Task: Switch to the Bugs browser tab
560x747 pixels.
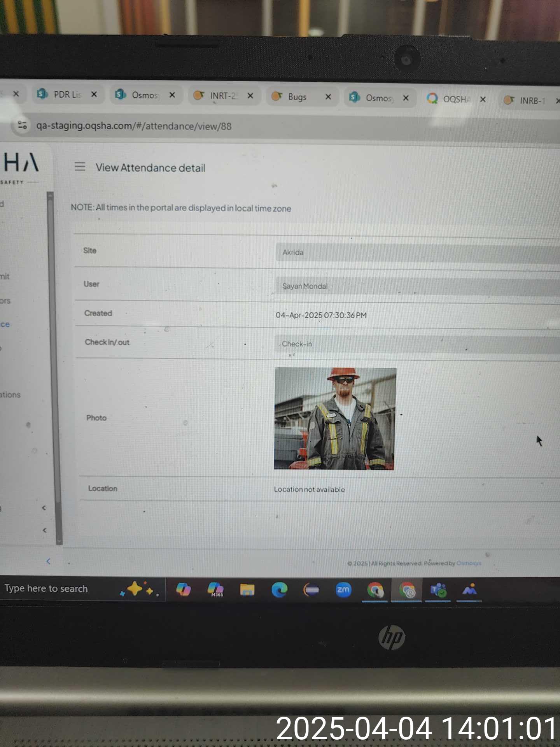Action: coord(297,97)
